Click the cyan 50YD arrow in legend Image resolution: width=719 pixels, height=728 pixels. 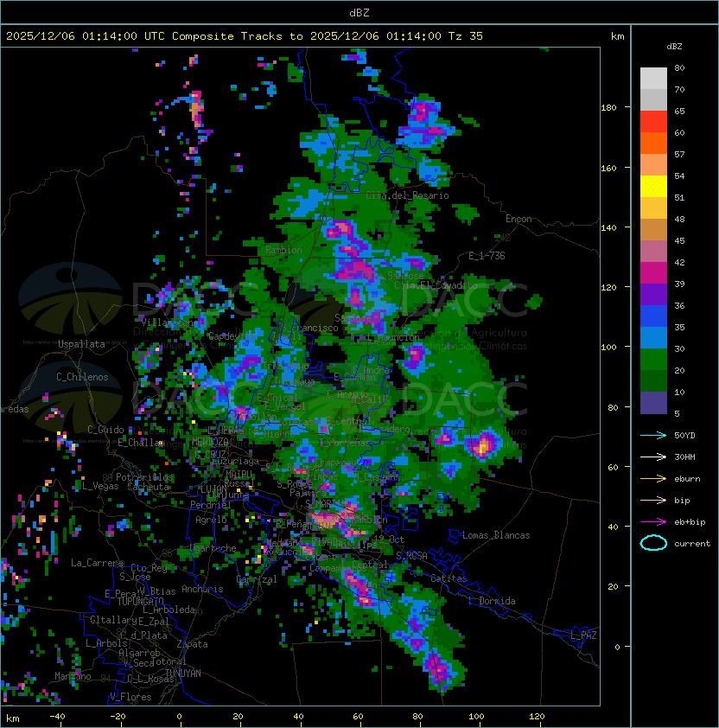(653, 435)
